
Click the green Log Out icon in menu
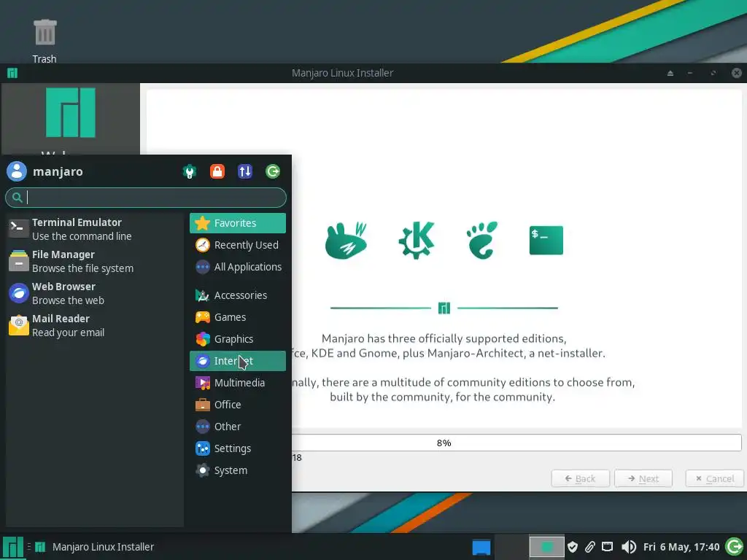[273, 171]
